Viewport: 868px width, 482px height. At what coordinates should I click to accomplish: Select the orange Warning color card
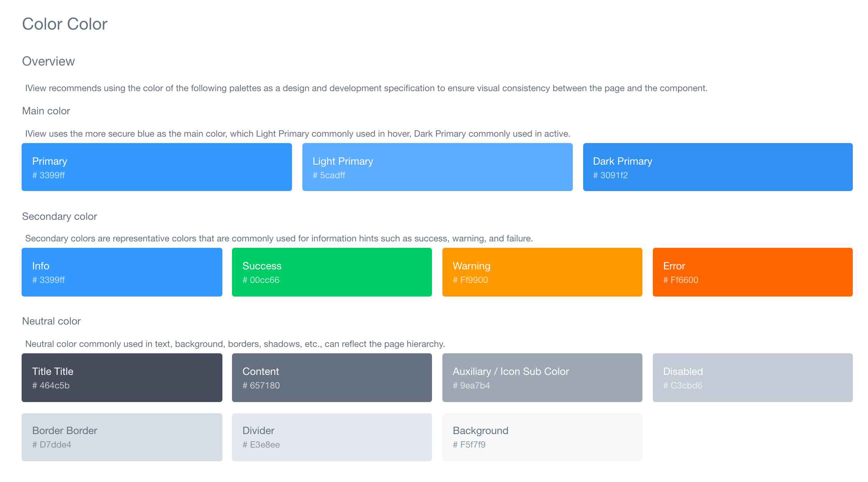click(542, 272)
